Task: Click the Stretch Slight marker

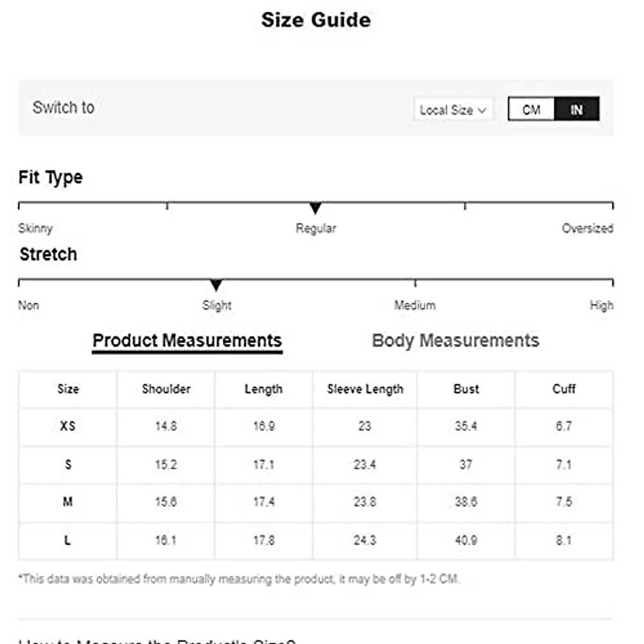Action: (216, 285)
